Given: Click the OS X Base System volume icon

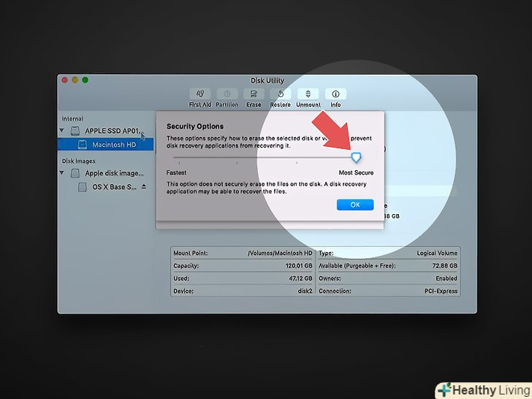Looking at the screenshot, I should pyautogui.click(x=82, y=187).
